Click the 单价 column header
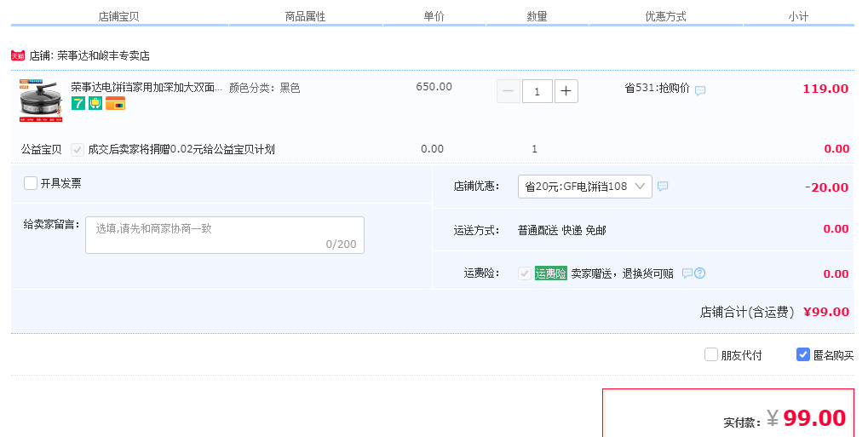 [434, 17]
